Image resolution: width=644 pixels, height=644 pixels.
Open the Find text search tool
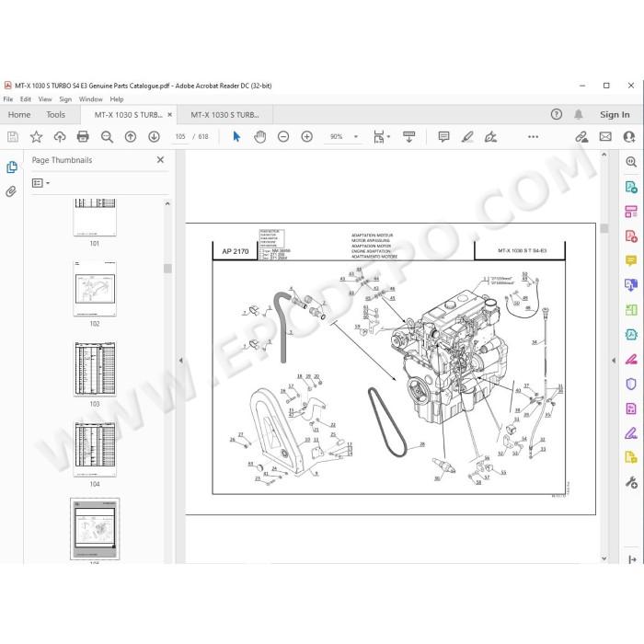pyautogui.click(x=107, y=137)
